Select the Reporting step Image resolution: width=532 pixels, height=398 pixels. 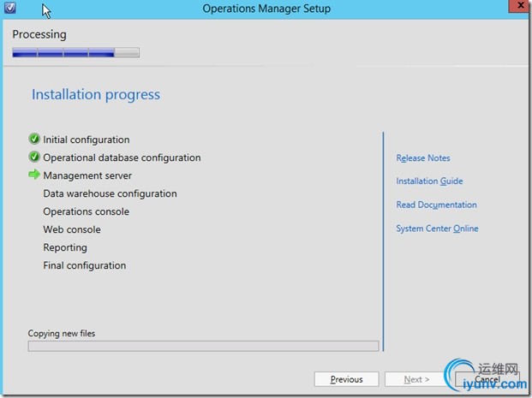[x=65, y=247]
